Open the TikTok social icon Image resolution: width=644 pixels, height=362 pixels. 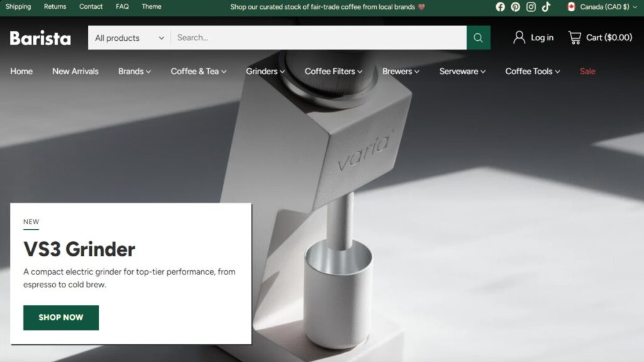pyautogui.click(x=545, y=7)
